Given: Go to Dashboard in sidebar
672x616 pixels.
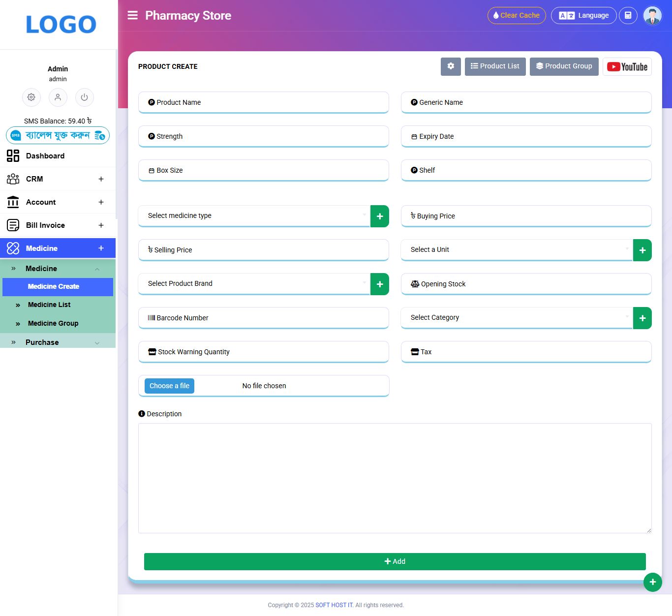Looking at the screenshot, I should (45, 156).
